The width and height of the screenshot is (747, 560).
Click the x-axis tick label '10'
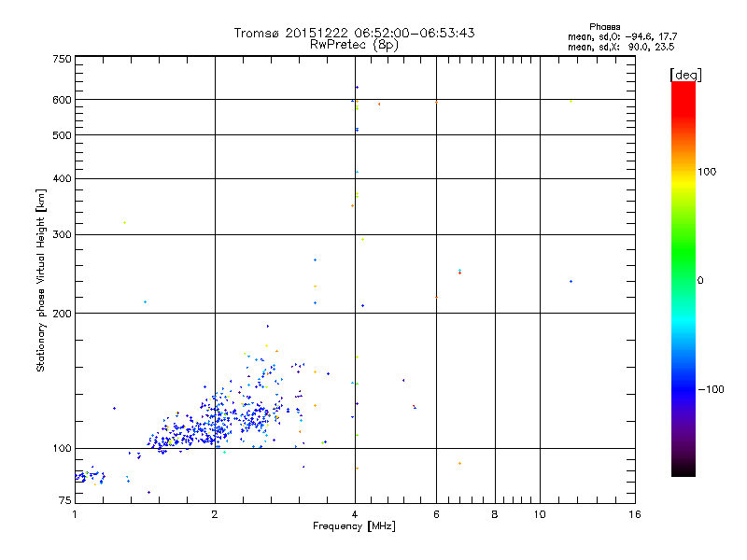pyautogui.click(x=540, y=514)
